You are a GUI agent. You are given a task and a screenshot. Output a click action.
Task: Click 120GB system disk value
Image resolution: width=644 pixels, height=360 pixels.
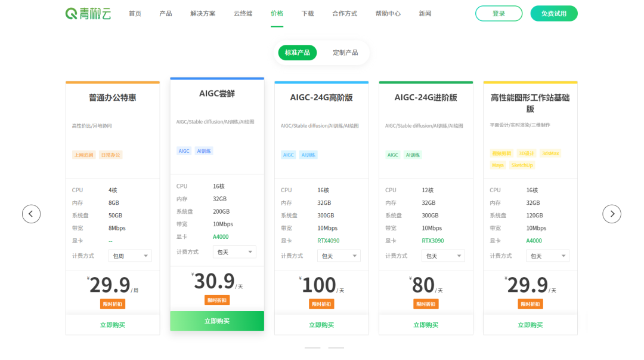534,215
